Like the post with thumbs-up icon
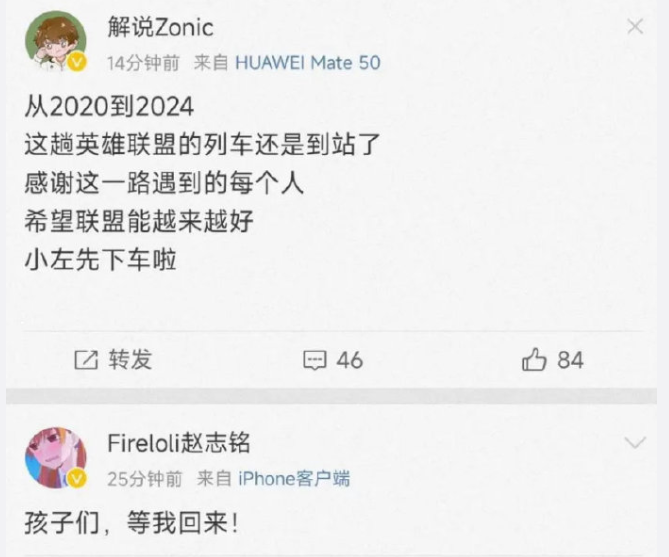This screenshot has height=557, width=669. point(534,359)
